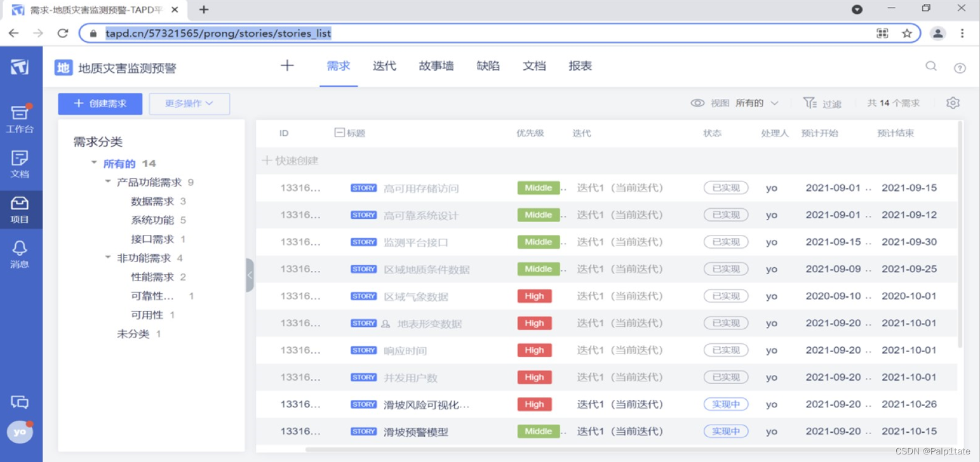Click the vertical scrollbar of the list
The width and height of the screenshot is (980, 462).
coord(960,234)
